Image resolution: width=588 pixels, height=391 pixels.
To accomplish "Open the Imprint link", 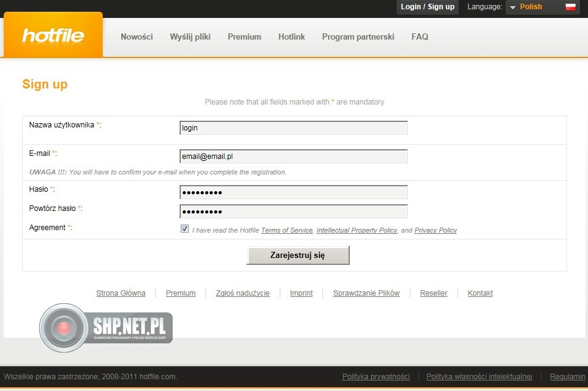I will click(301, 293).
